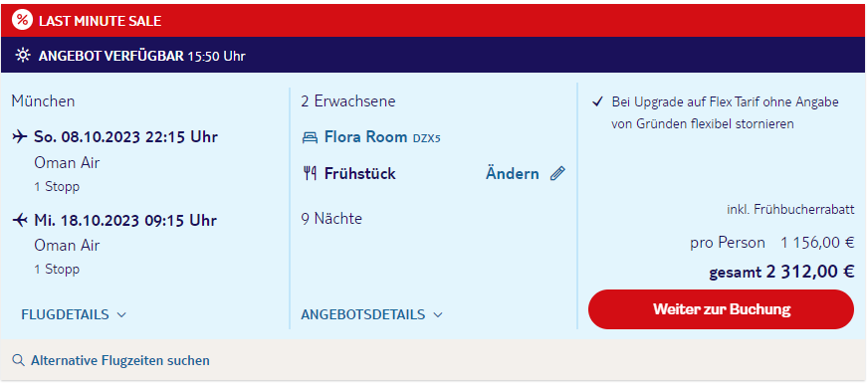Click the total price 2 312,00 €
The height and width of the screenshot is (383, 868).
click(x=810, y=272)
